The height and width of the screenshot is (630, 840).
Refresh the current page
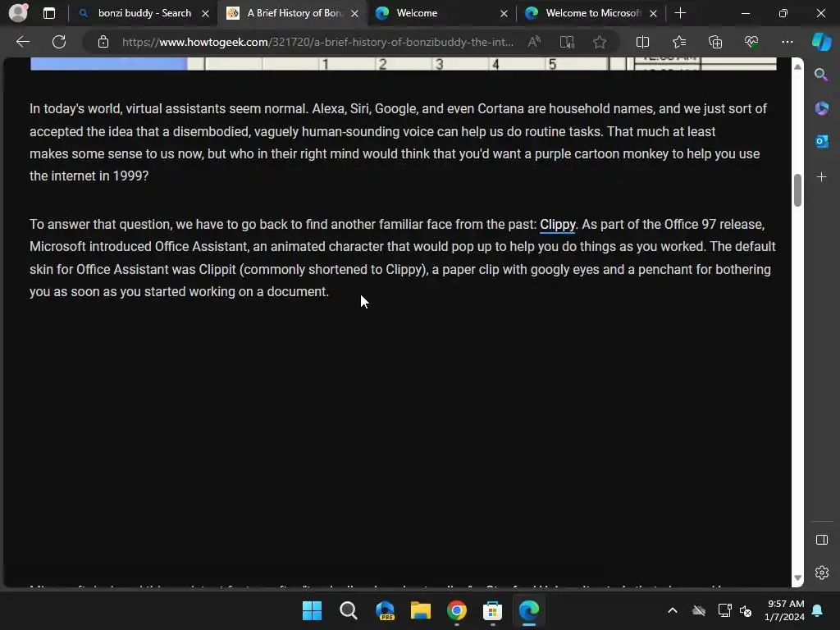coord(59,42)
